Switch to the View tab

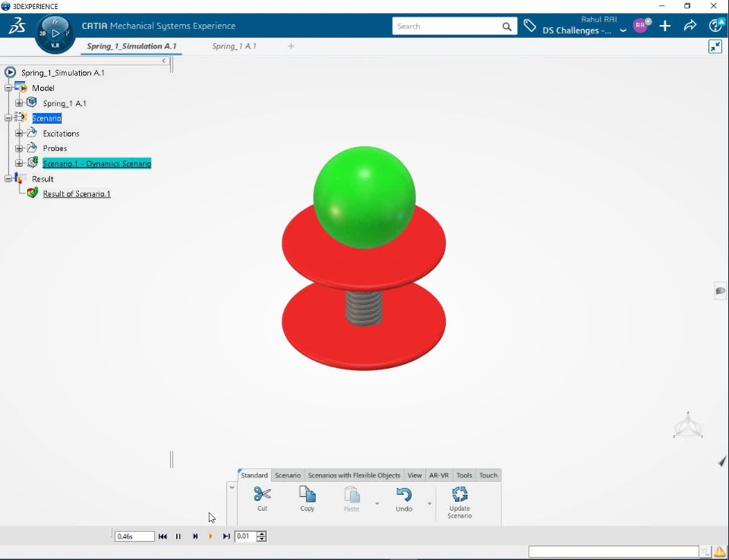coord(415,475)
